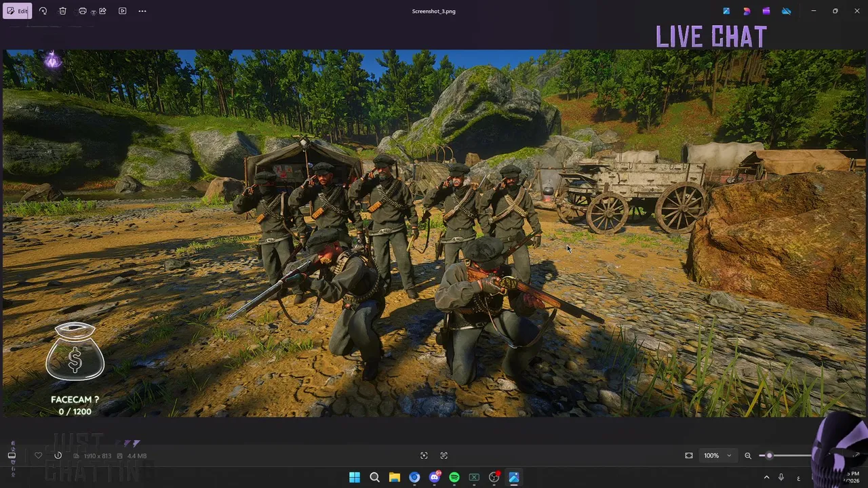This screenshot has width=868, height=488.
Task: Fit image to window icon
Action: 689,455
